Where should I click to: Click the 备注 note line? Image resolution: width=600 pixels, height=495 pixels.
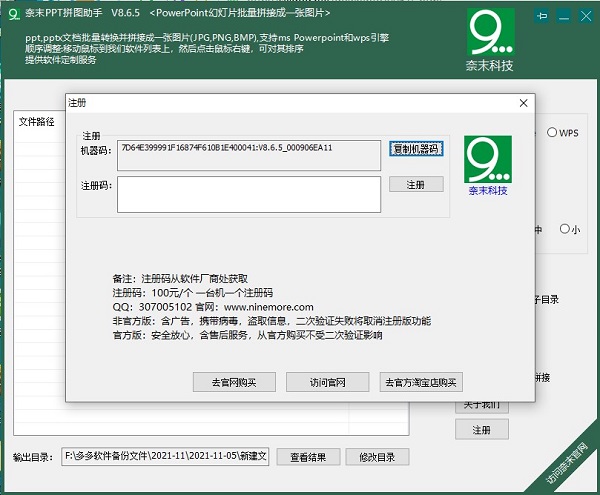coord(180,278)
